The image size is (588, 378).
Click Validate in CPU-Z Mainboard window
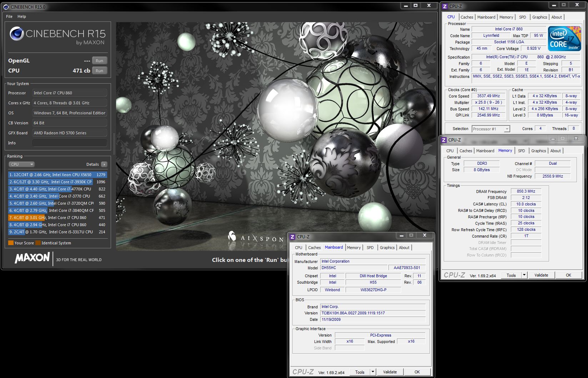[x=390, y=372]
